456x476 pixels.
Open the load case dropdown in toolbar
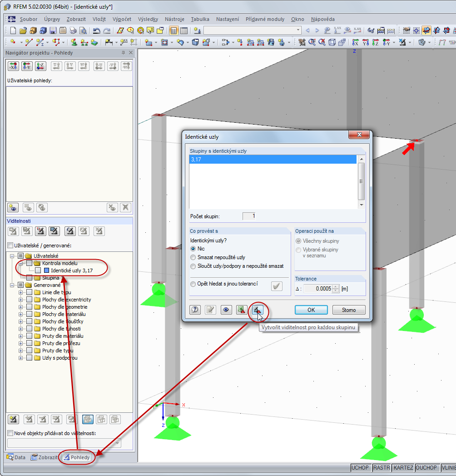[x=298, y=30]
